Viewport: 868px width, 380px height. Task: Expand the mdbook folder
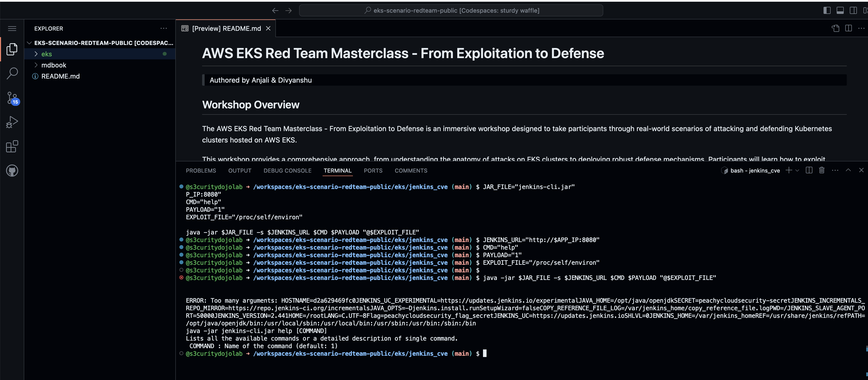click(54, 65)
